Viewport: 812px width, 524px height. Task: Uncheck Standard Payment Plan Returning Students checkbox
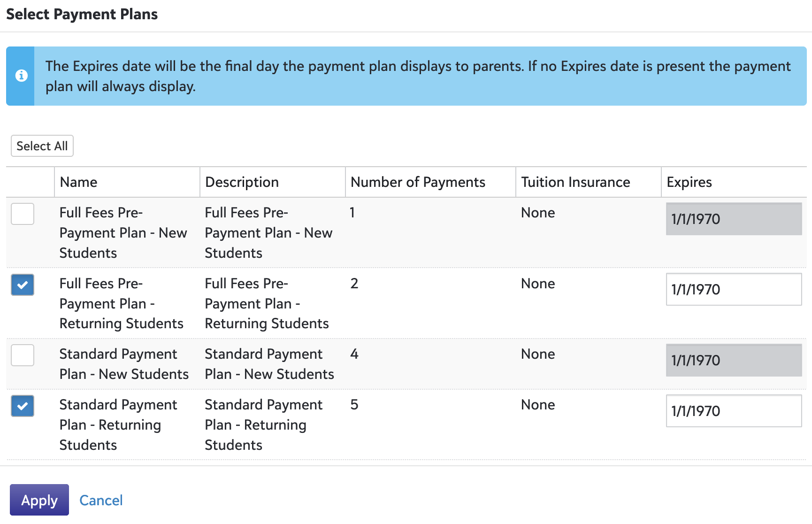point(23,406)
